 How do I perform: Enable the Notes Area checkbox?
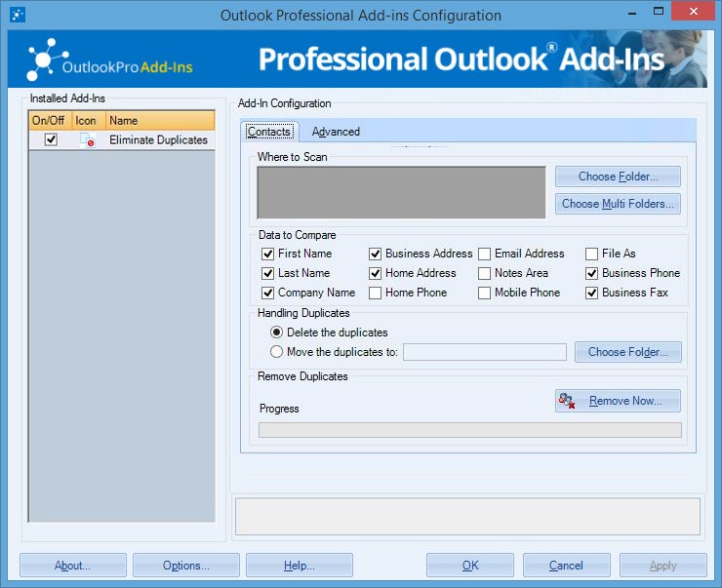[484, 273]
